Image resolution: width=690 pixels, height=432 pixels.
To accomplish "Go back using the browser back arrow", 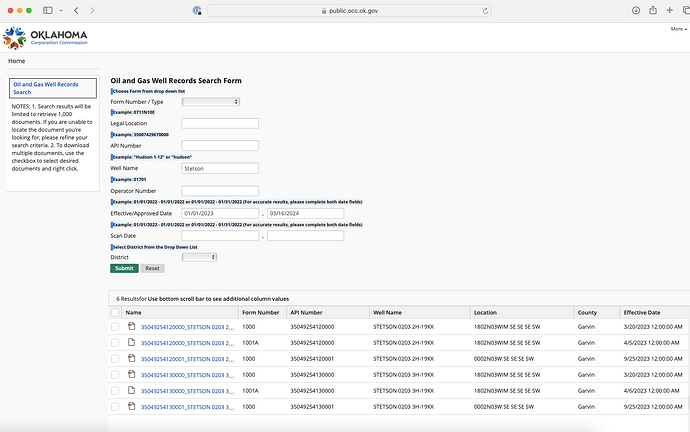I will (x=76, y=11).
